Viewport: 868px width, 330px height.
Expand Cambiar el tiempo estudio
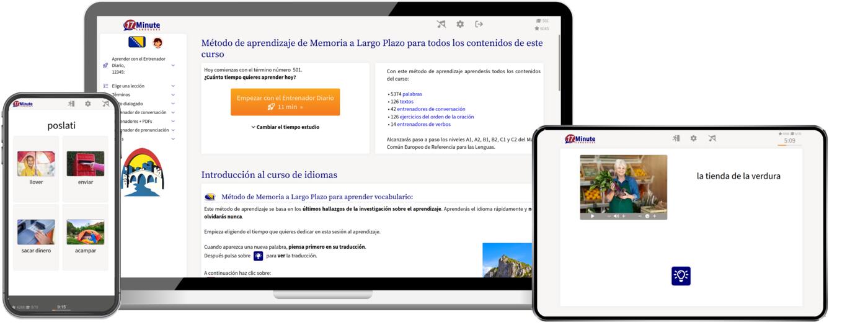[285, 127]
